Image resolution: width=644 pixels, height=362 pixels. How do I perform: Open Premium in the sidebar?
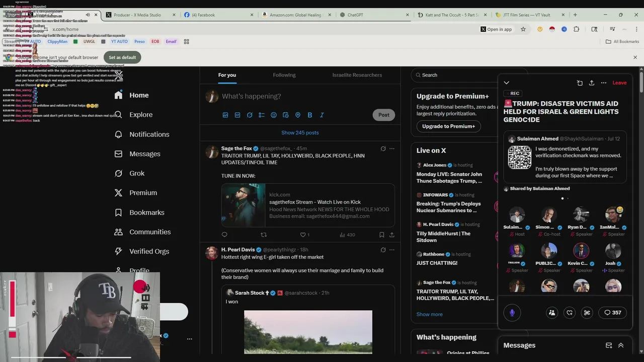pos(136,193)
